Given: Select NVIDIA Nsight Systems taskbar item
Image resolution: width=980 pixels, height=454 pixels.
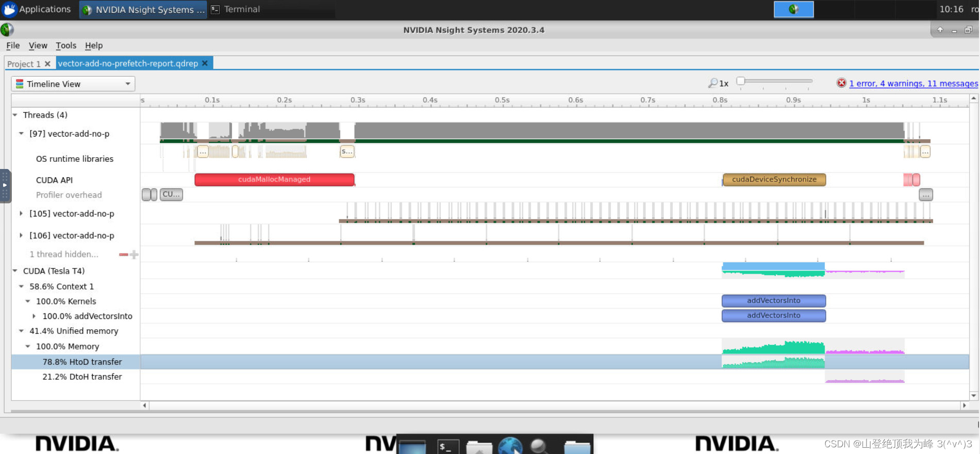Looking at the screenshot, I should [143, 9].
